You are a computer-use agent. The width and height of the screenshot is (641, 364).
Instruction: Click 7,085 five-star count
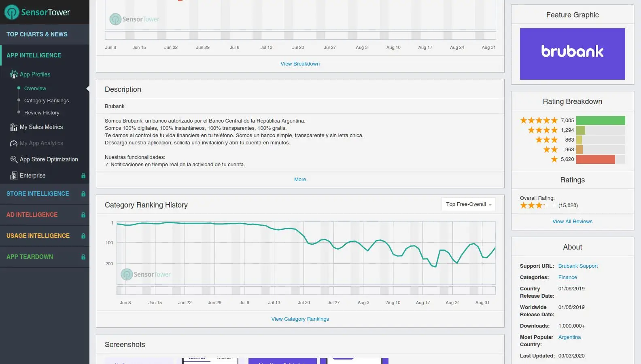click(x=567, y=121)
